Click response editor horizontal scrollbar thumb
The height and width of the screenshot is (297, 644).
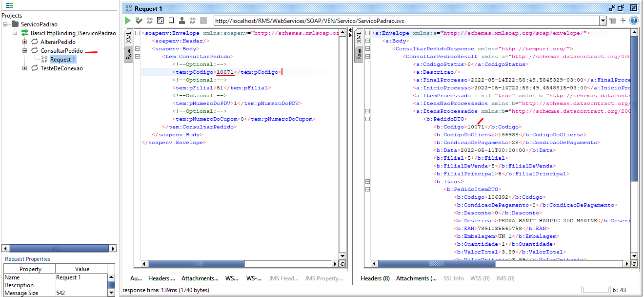437,264
